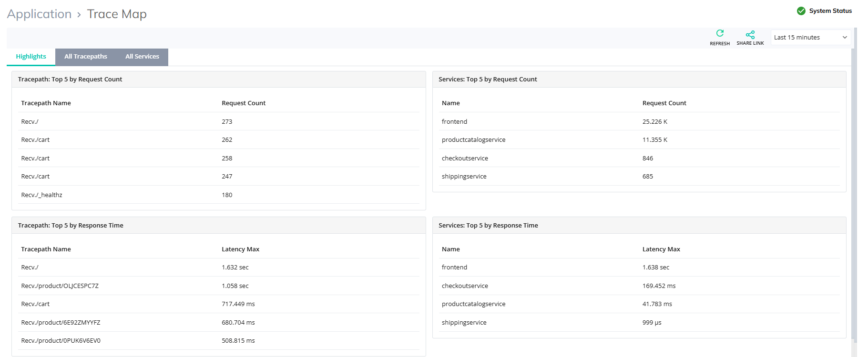Select Recv./ with latency 1.632 sec
The image size is (868, 357).
[219, 268]
